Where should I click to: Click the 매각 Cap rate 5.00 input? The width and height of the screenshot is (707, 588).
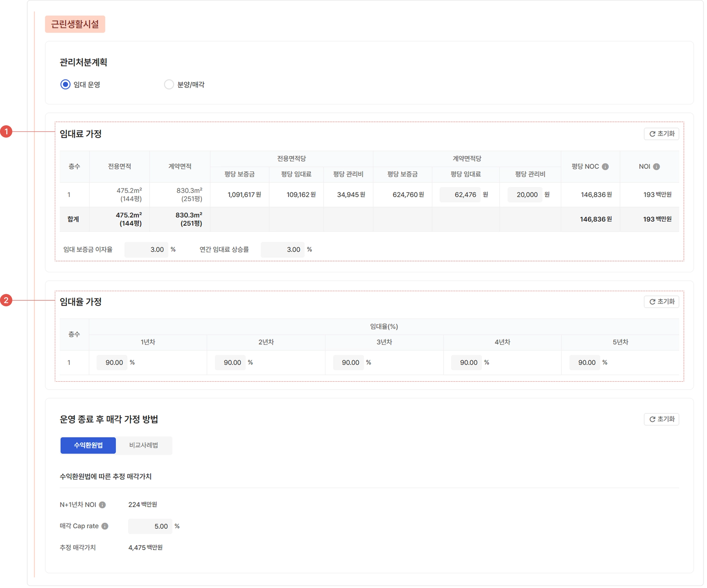click(150, 527)
